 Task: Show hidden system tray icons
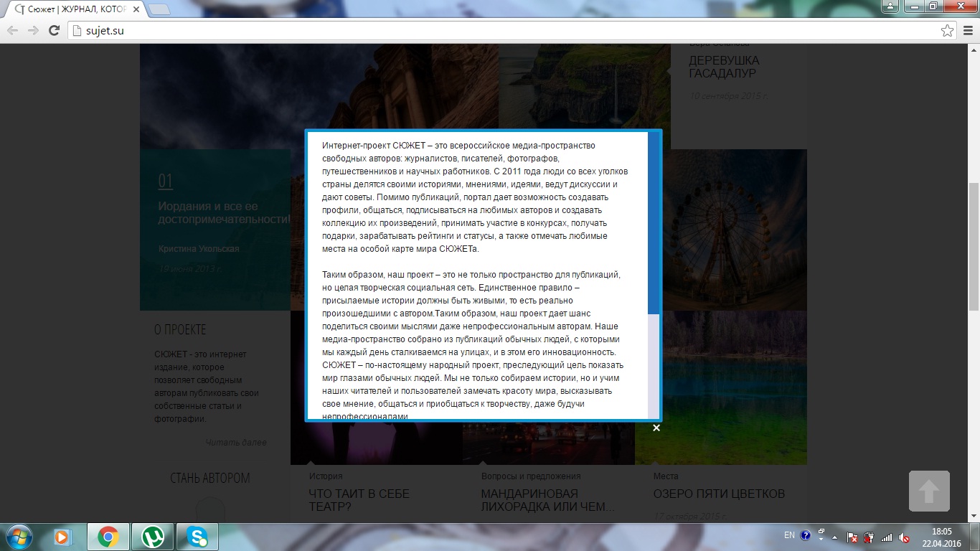click(x=834, y=536)
